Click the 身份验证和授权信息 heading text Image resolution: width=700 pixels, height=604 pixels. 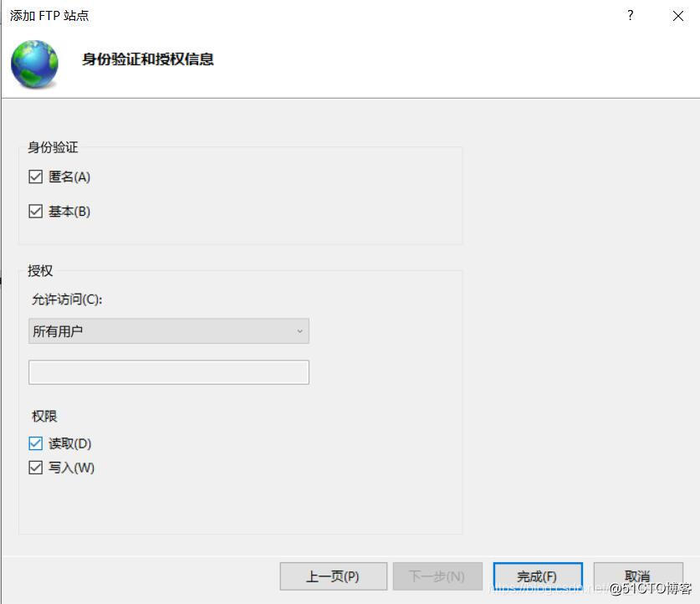coord(148,59)
